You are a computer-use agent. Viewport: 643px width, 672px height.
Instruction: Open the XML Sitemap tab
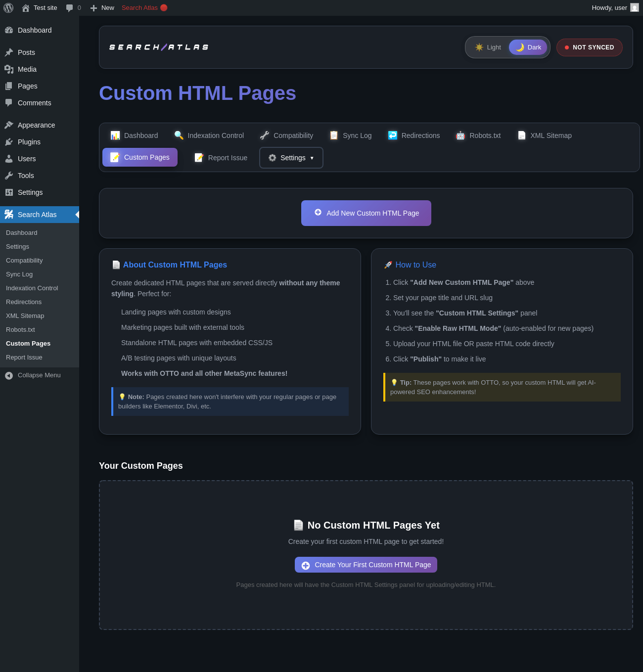pos(544,135)
